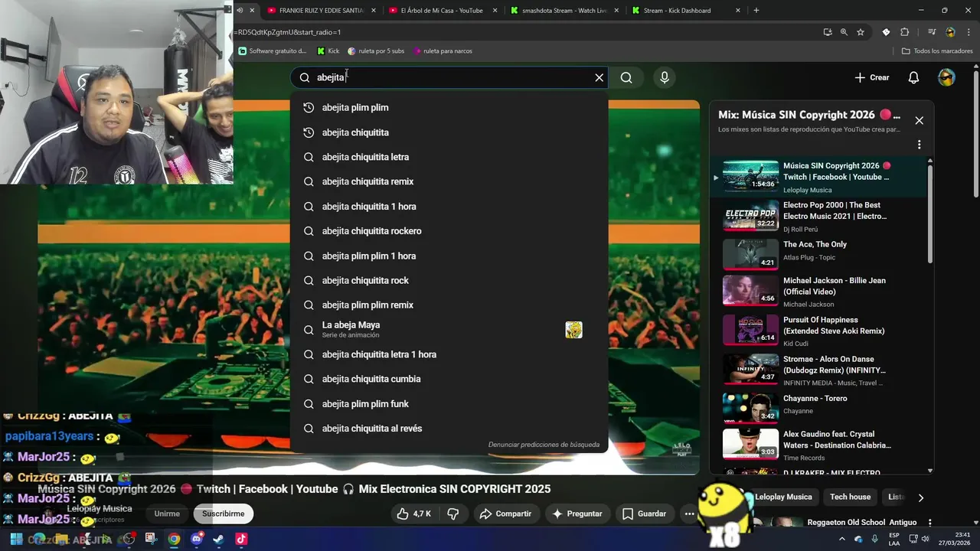Viewport: 980px width, 551px height.
Task: Select the 'Leloplay Musica' filter chip
Action: pyautogui.click(x=783, y=497)
